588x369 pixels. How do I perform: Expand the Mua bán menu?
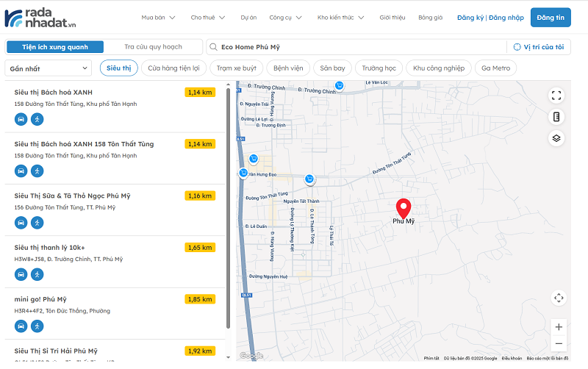coord(158,18)
